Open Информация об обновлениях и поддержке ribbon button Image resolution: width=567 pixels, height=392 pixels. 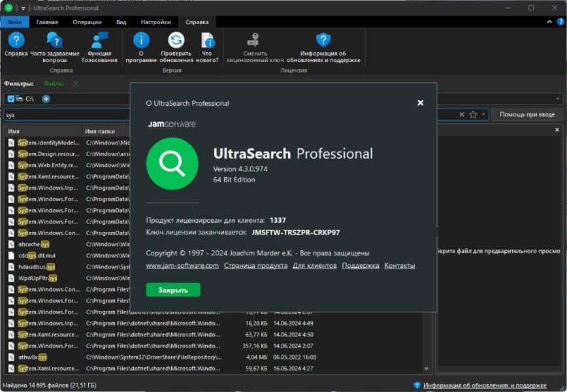(x=323, y=48)
